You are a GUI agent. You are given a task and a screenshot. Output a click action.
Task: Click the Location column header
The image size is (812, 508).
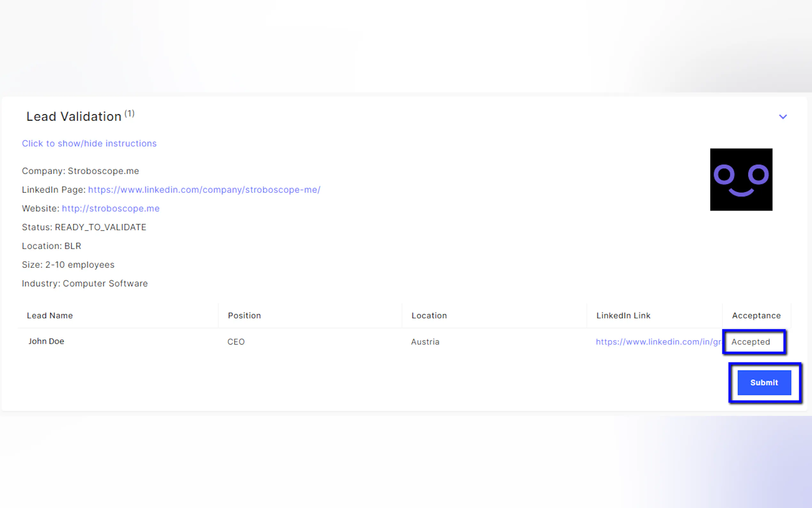point(429,315)
